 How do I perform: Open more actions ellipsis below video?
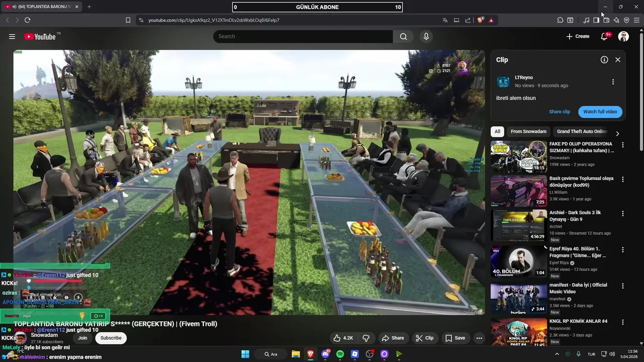(479, 338)
